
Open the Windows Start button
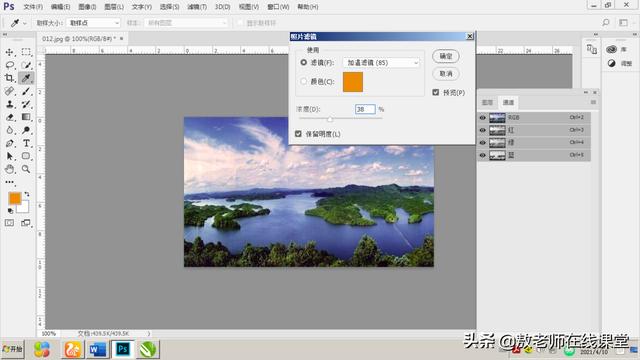coord(13,349)
